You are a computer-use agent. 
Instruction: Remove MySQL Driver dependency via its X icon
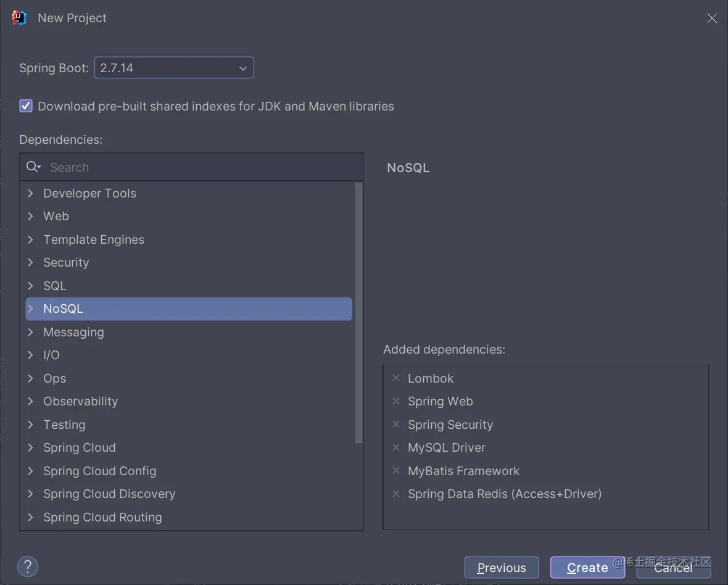[x=396, y=447]
